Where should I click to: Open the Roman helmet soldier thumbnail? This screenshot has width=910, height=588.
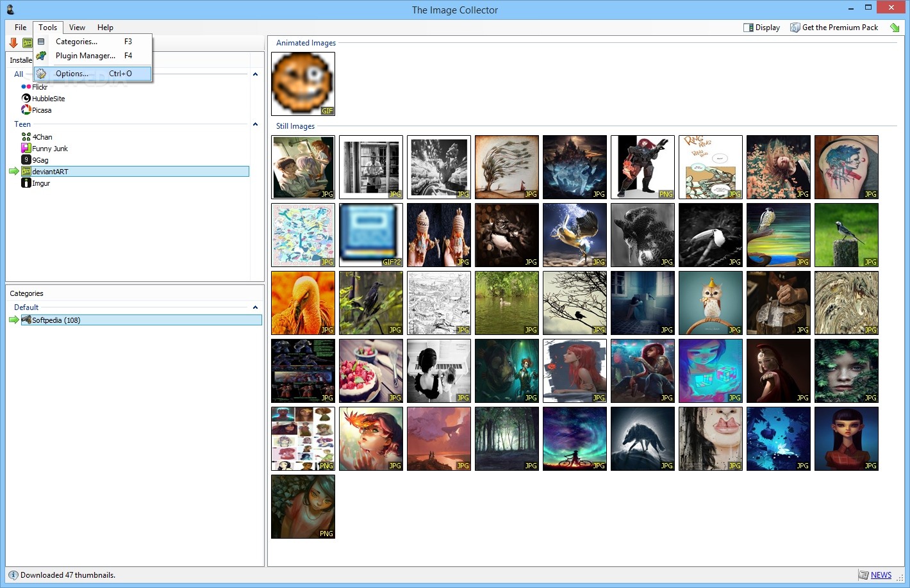point(779,371)
